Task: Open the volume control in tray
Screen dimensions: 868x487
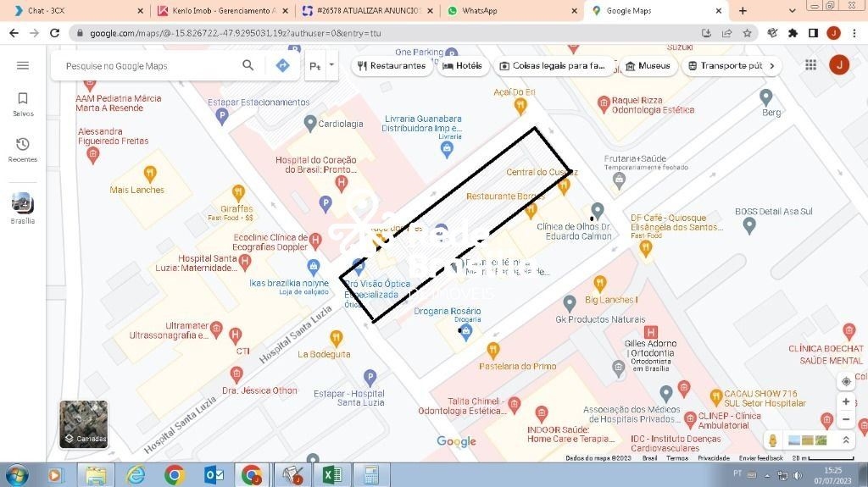Action: (x=798, y=475)
